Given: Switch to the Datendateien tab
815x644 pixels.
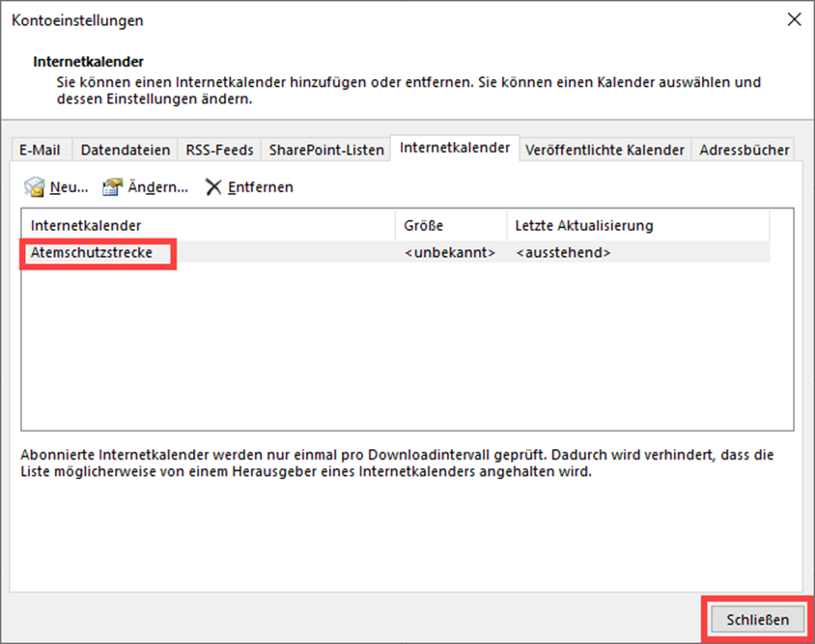Looking at the screenshot, I should point(126,150).
